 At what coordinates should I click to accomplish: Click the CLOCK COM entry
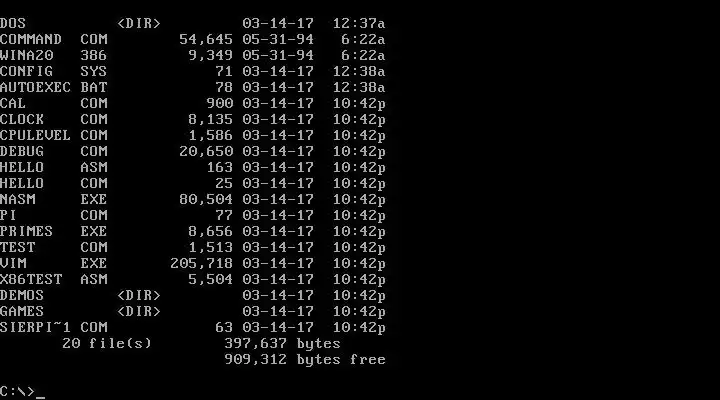(x=192, y=119)
